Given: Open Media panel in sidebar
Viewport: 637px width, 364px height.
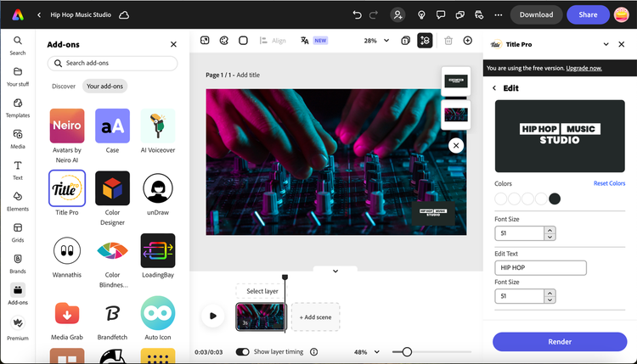Looking at the screenshot, I should click(18, 139).
